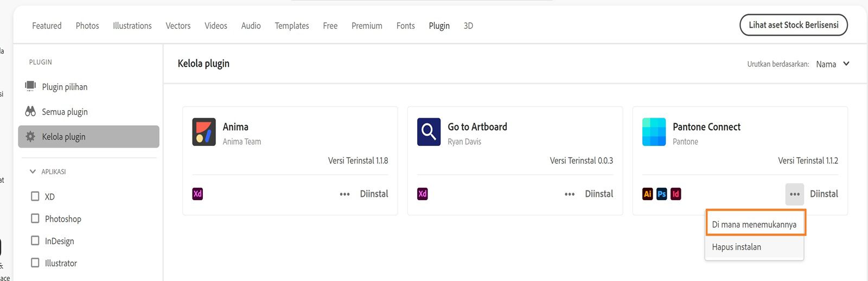
Task: Click the 'Anima Team' author name
Action: pyautogui.click(x=242, y=142)
